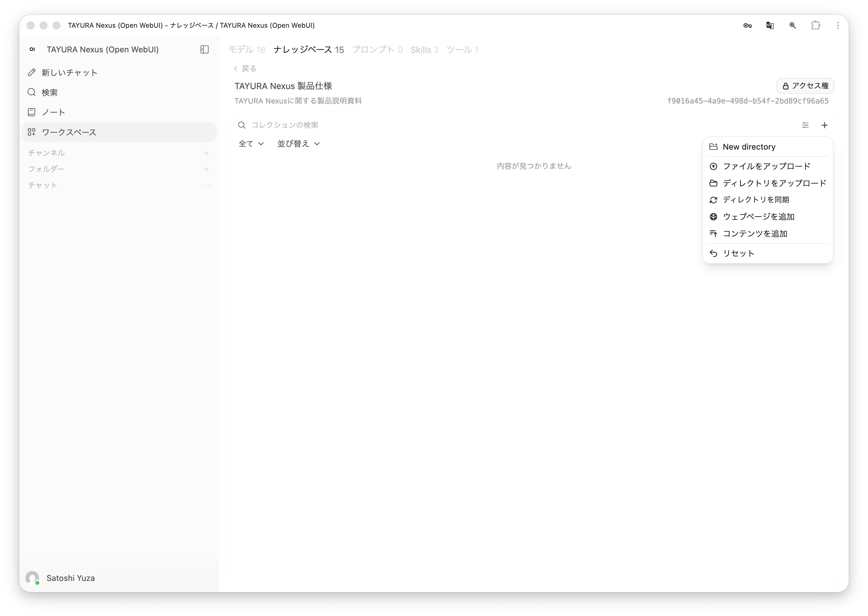Click the plus icon to add content
The height and width of the screenshot is (616, 868).
click(x=824, y=125)
